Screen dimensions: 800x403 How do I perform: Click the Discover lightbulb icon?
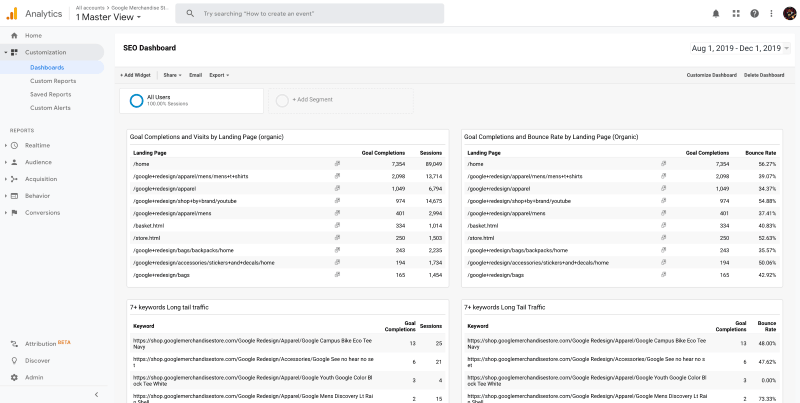point(14,361)
